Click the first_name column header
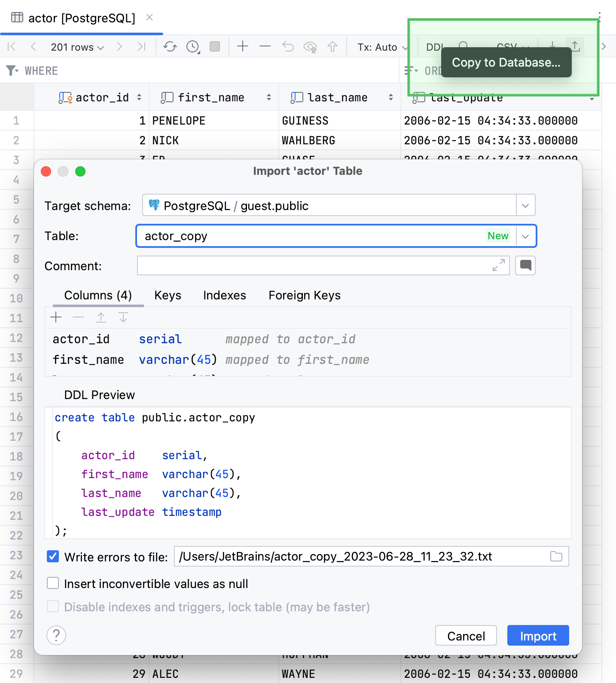Viewport: 616px width, 683px height. (x=213, y=98)
